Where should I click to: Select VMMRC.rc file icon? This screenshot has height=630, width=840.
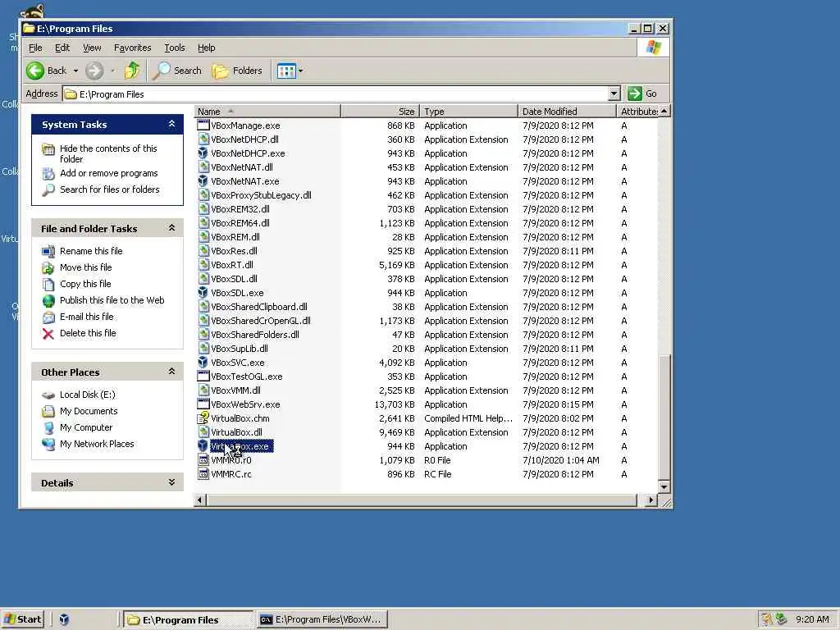coord(203,473)
